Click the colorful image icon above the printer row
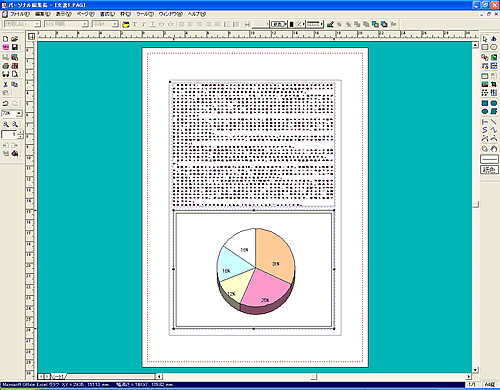Screen dimensions: 500x390 point(15,57)
